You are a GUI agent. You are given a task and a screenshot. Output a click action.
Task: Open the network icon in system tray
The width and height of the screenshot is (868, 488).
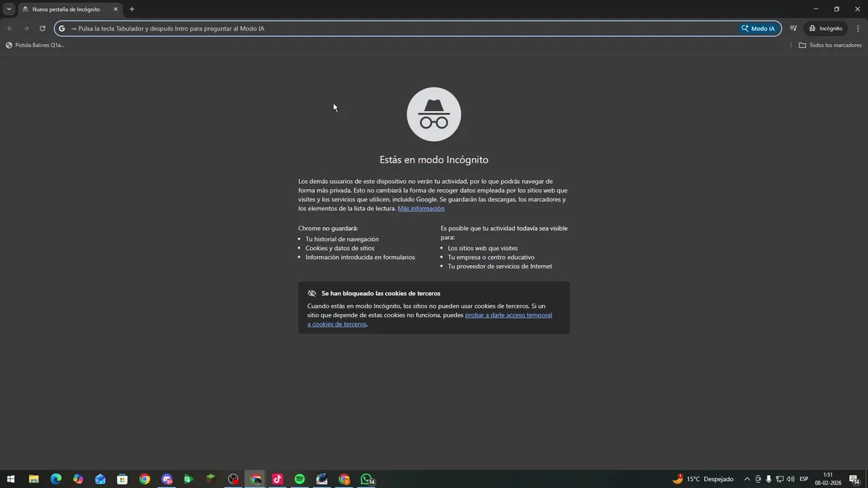[x=779, y=479]
